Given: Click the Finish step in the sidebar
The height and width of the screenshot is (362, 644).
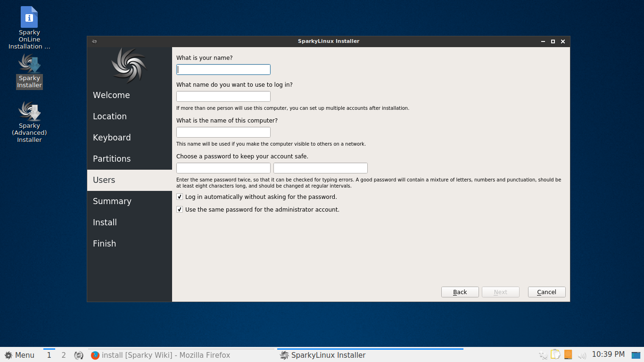Looking at the screenshot, I should click(x=130, y=244).
